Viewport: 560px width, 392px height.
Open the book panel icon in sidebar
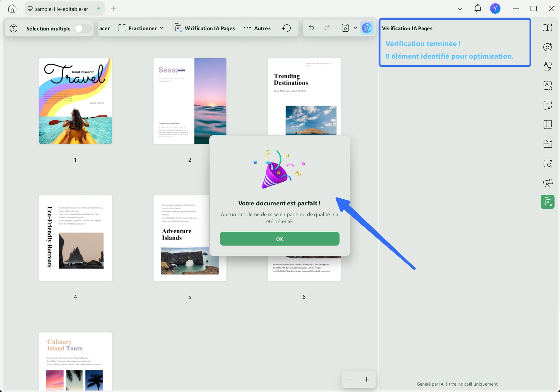coord(548,125)
